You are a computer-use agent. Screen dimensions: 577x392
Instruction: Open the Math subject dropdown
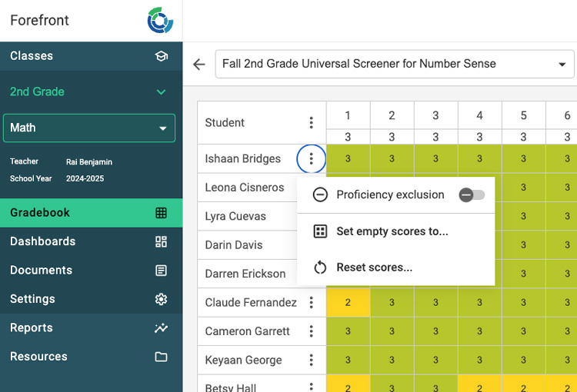point(89,128)
